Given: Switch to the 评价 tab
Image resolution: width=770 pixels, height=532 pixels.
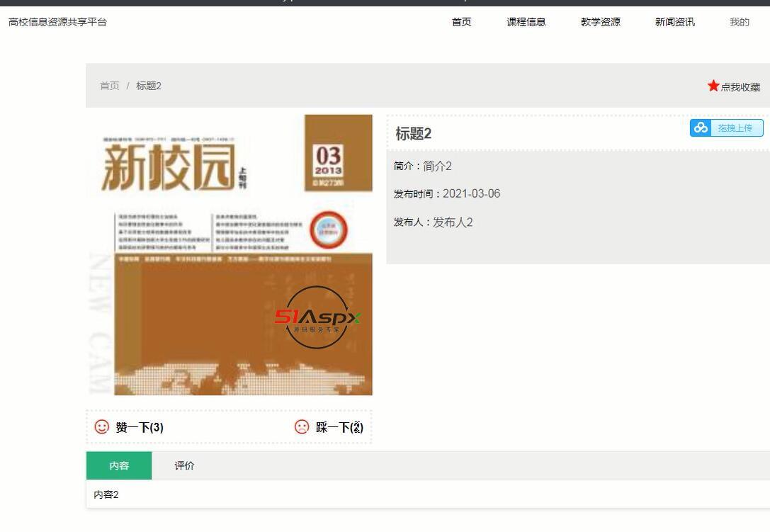Looking at the screenshot, I should tap(184, 465).
